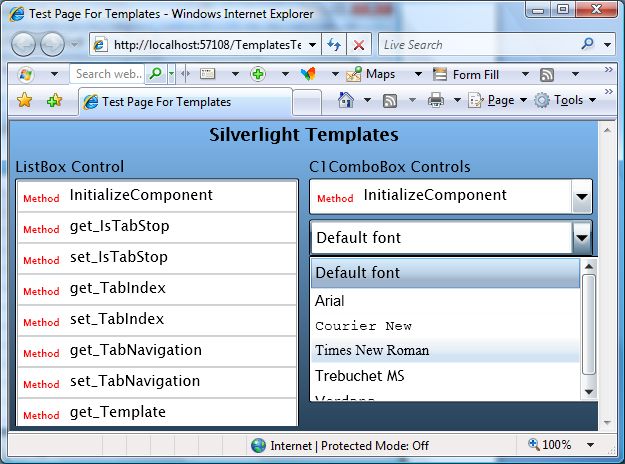Viewport: 625px width, 464px height.
Task: Go forward with the Forward arrow button
Action: coord(53,44)
